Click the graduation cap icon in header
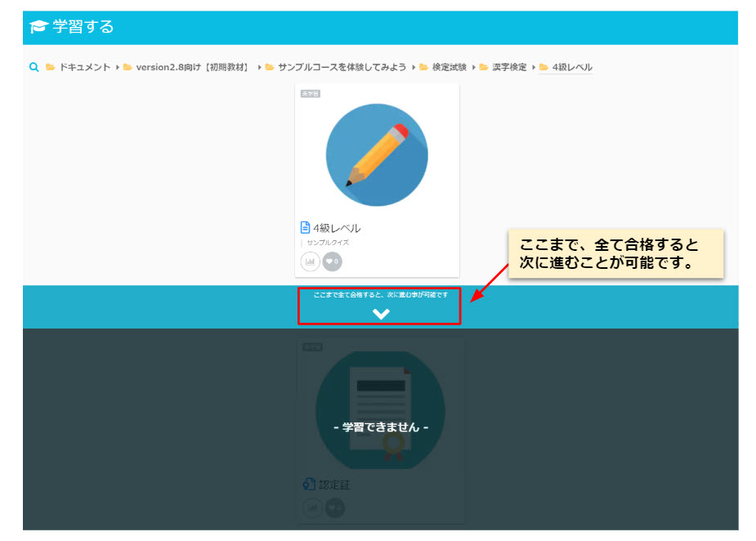 tap(38, 27)
